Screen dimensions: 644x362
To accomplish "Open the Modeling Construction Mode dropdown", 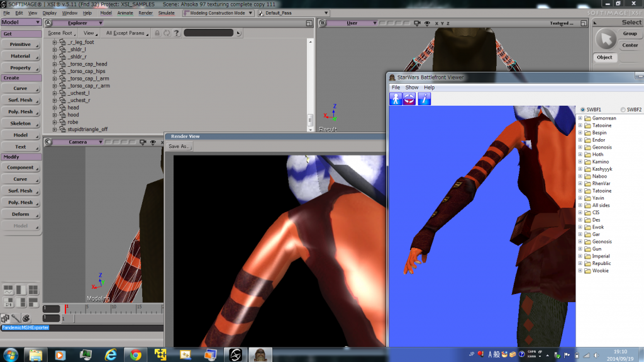I will [218, 13].
